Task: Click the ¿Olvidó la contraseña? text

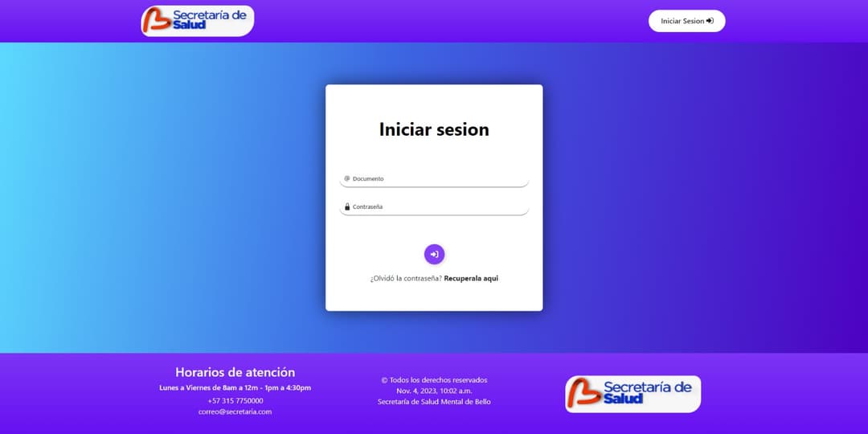Action: (x=406, y=278)
